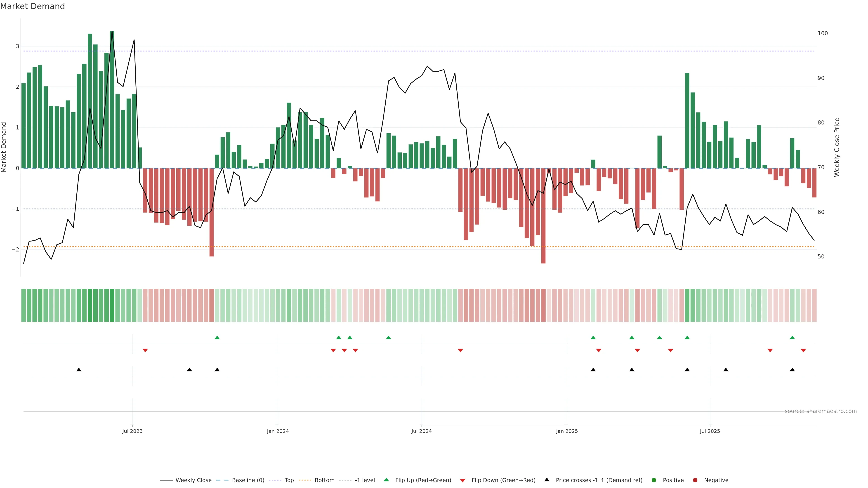868x488 pixels.
Task: Click the Positive green dot legend icon
Action: click(654, 480)
